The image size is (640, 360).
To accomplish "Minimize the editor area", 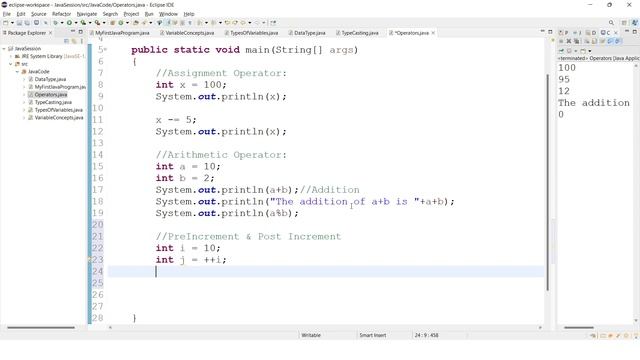I will point(542,31).
